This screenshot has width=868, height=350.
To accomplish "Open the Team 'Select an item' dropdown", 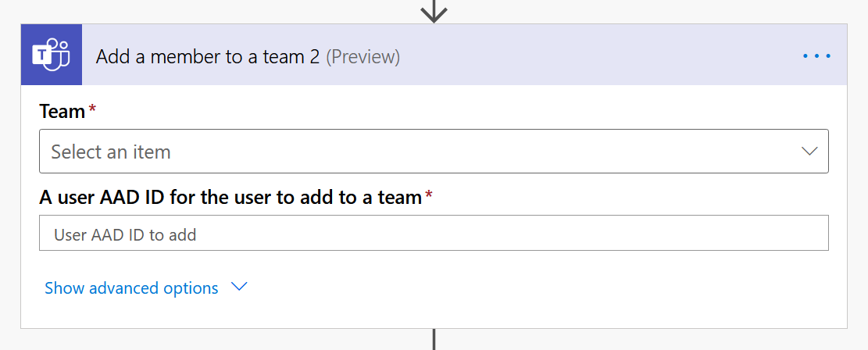I will (434, 152).
